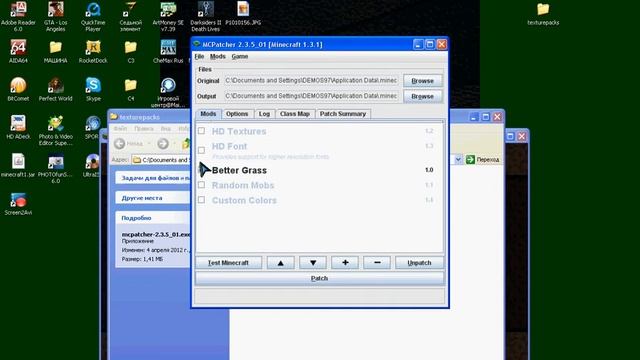Click the Переход go button
This screenshot has width=640, height=360.
point(482,160)
